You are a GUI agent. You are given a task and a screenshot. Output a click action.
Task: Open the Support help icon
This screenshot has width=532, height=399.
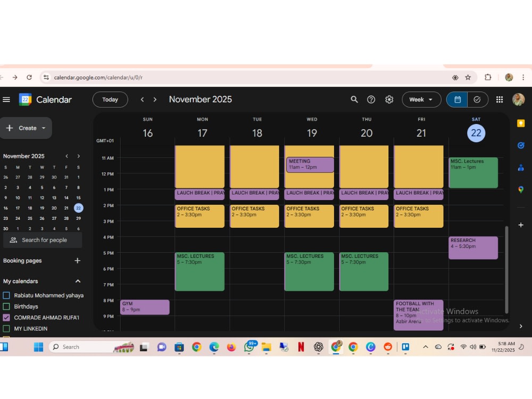click(x=371, y=99)
